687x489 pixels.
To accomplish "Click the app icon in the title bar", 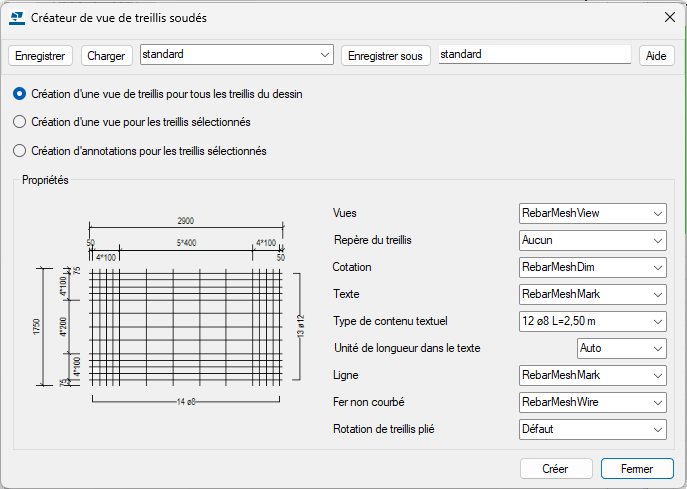I will point(16,17).
